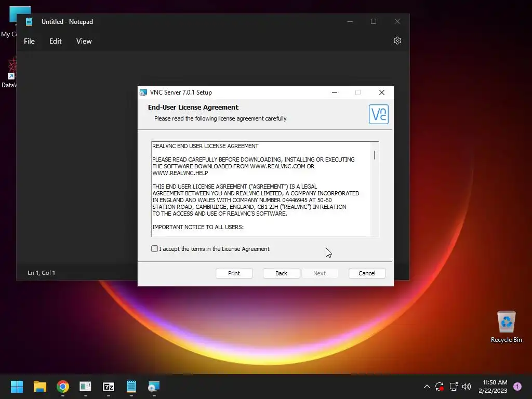Switch to Notepad via taskbar icon
The width and height of the screenshot is (532, 399).
point(131,387)
